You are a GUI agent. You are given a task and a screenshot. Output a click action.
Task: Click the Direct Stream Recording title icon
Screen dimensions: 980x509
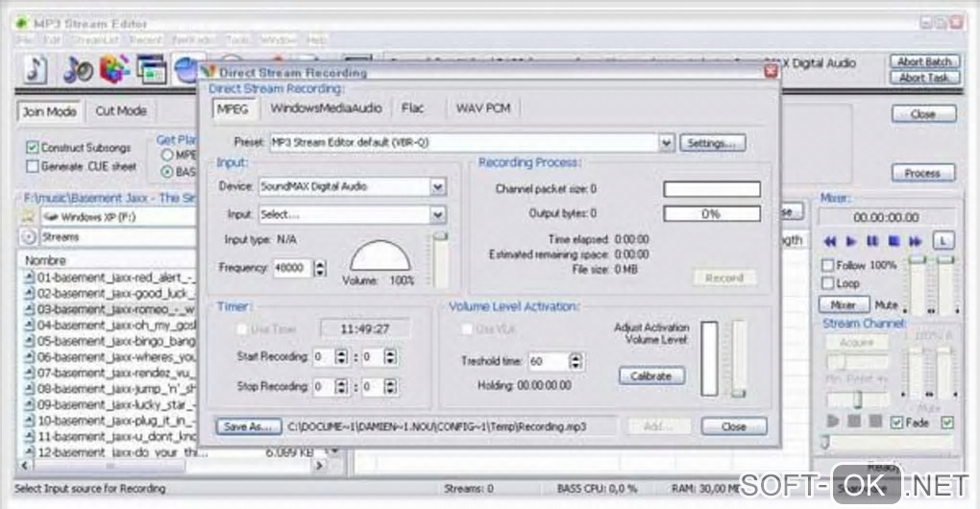(208, 71)
